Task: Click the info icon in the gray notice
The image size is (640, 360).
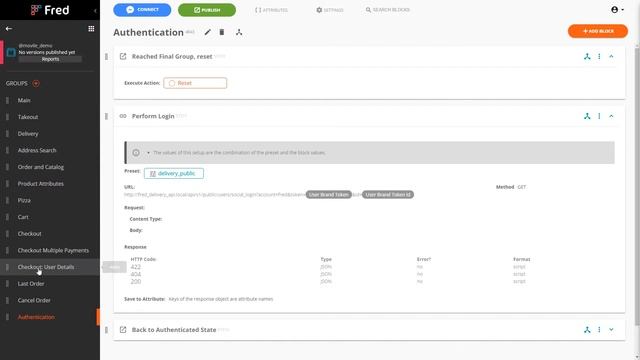Action: tap(136, 153)
